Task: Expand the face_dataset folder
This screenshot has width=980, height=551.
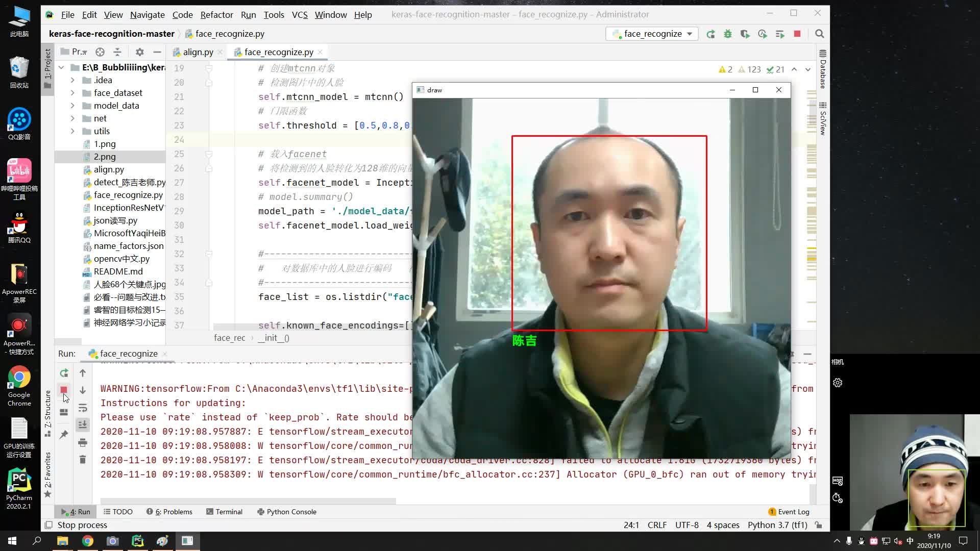Action: (x=73, y=92)
